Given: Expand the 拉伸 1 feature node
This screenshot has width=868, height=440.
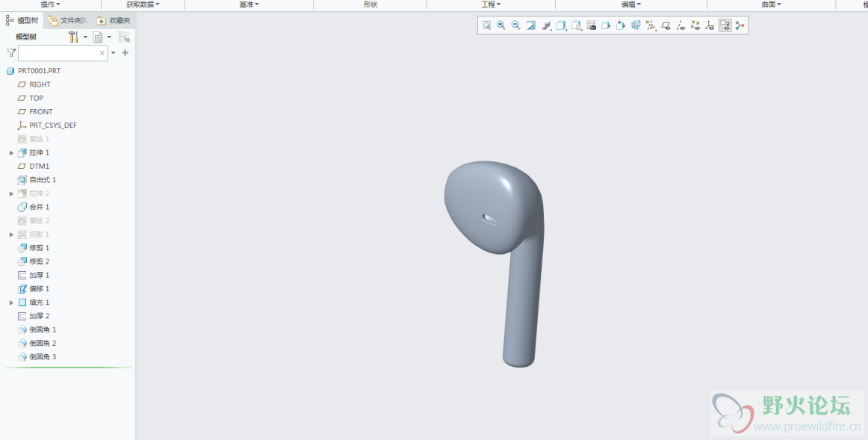Looking at the screenshot, I should click(12, 152).
